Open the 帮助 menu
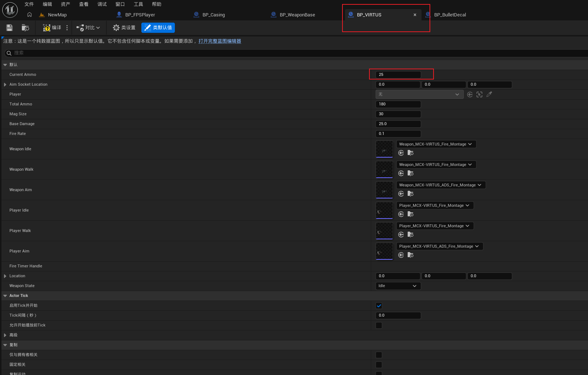588x375 pixels. pos(157,4)
